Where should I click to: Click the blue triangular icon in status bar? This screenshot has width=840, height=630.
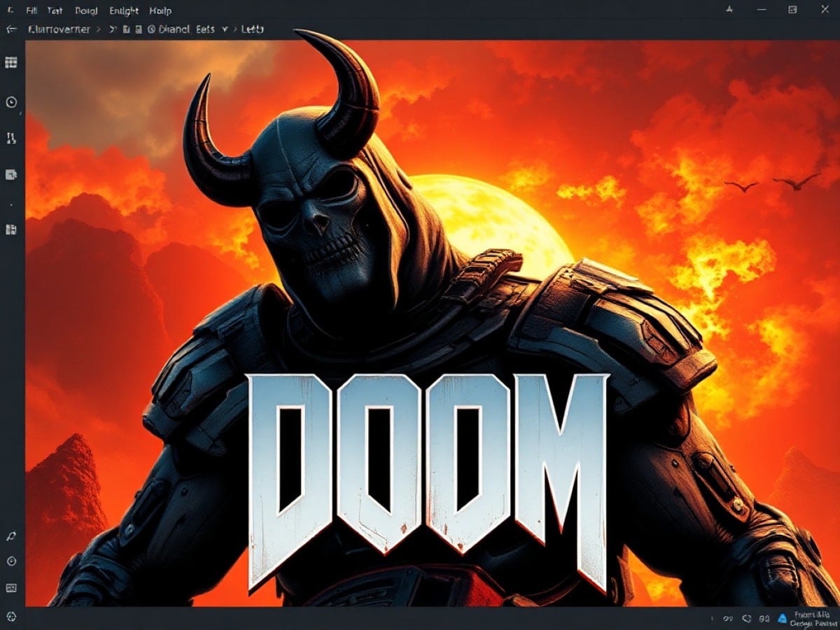[781, 619]
